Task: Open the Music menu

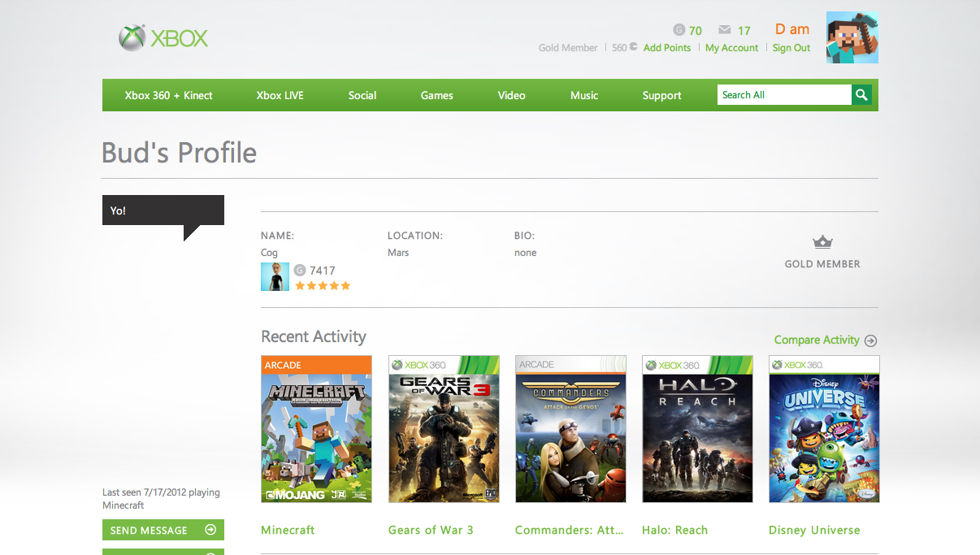Action: coord(584,95)
